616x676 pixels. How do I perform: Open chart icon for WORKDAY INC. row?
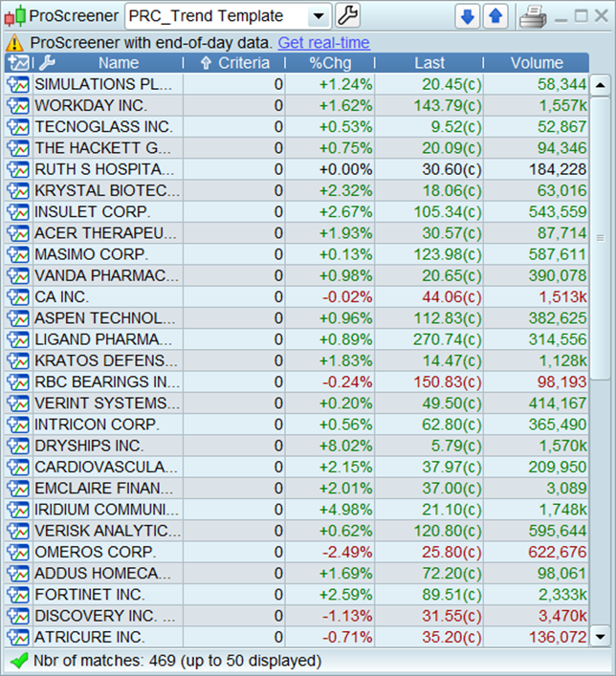[18, 105]
